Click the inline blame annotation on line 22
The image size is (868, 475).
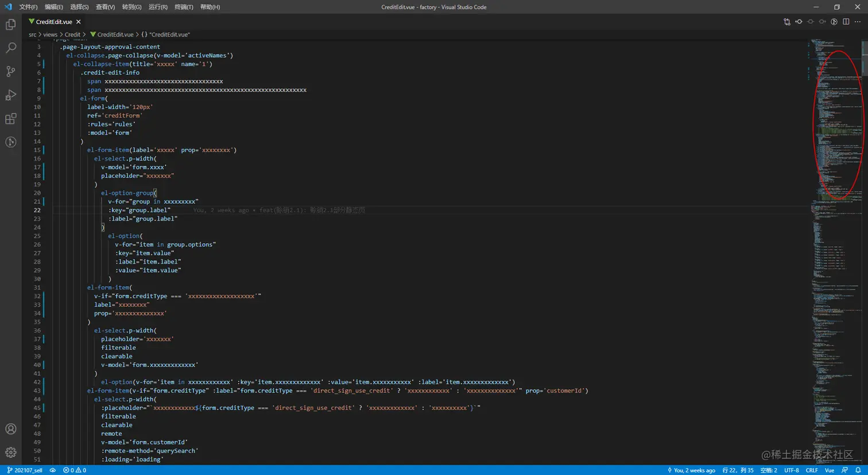click(279, 210)
